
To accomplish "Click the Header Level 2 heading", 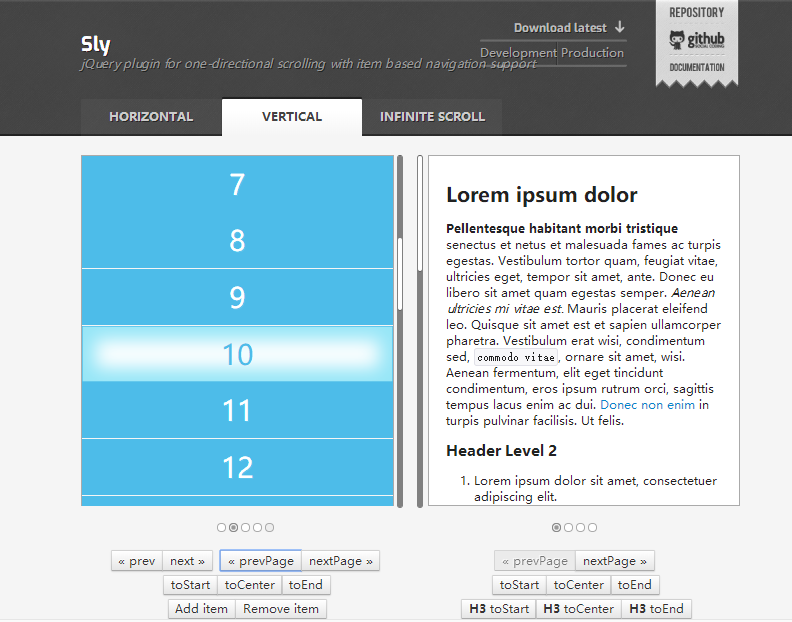I will click(501, 451).
